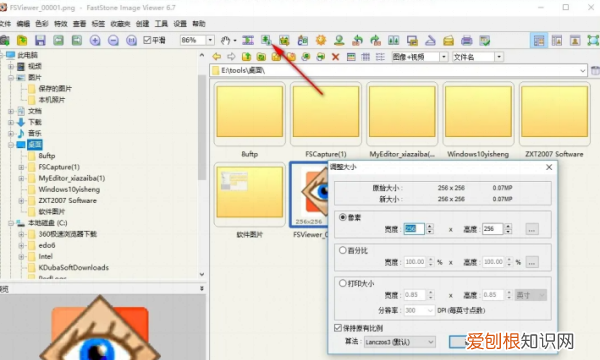Toggle the 平滑 smooth checkbox

[x=147, y=40]
